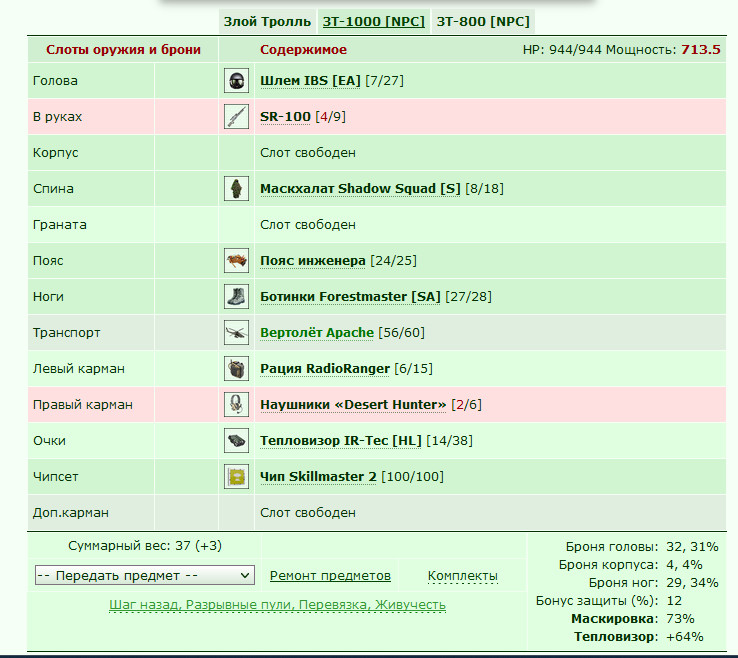Click the RadioRanger radio icon
The image size is (738, 658).
pyautogui.click(x=236, y=369)
